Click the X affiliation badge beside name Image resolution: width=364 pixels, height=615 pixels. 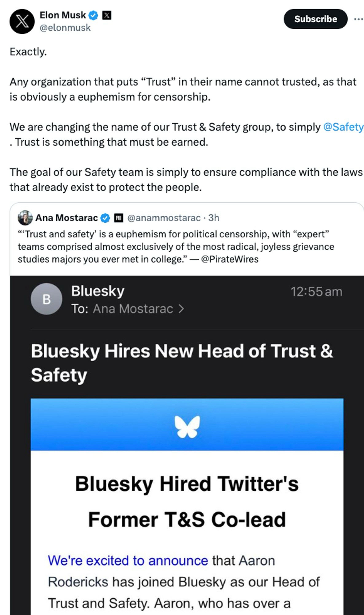[107, 15]
